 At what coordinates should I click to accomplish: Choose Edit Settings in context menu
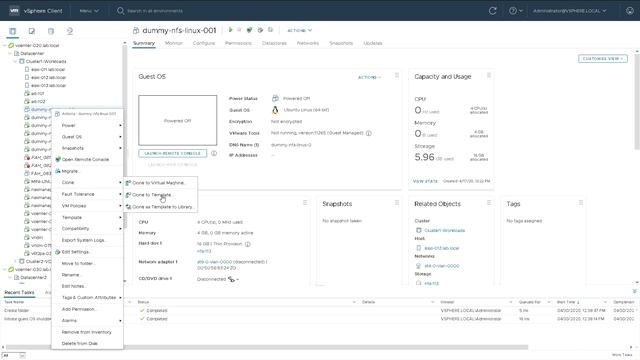[x=87, y=252]
